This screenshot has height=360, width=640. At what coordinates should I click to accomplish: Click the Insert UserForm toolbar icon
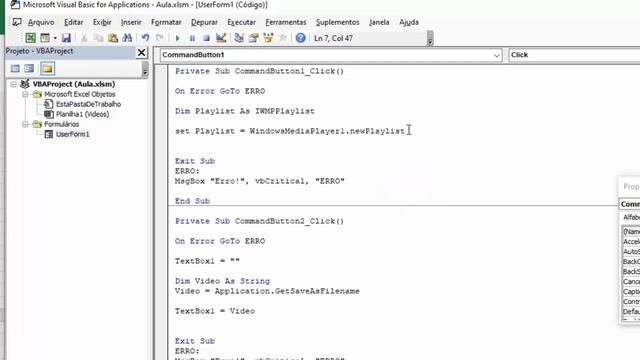(45, 38)
